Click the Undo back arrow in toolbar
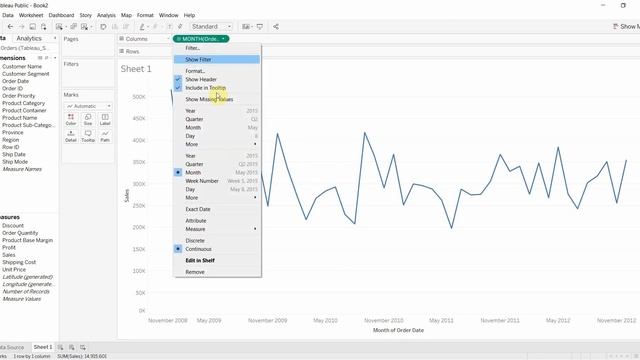 (x=10, y=27)
